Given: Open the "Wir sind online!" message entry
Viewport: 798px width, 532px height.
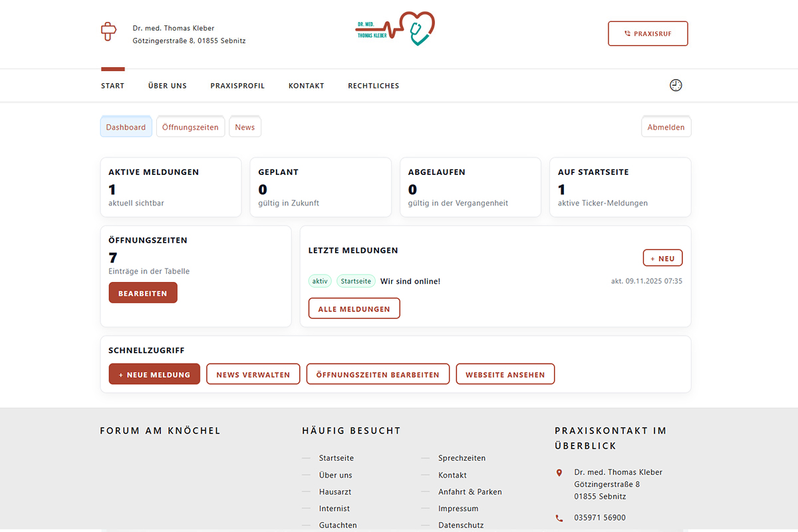Looking at the screenshot, I should click(410, 281).
